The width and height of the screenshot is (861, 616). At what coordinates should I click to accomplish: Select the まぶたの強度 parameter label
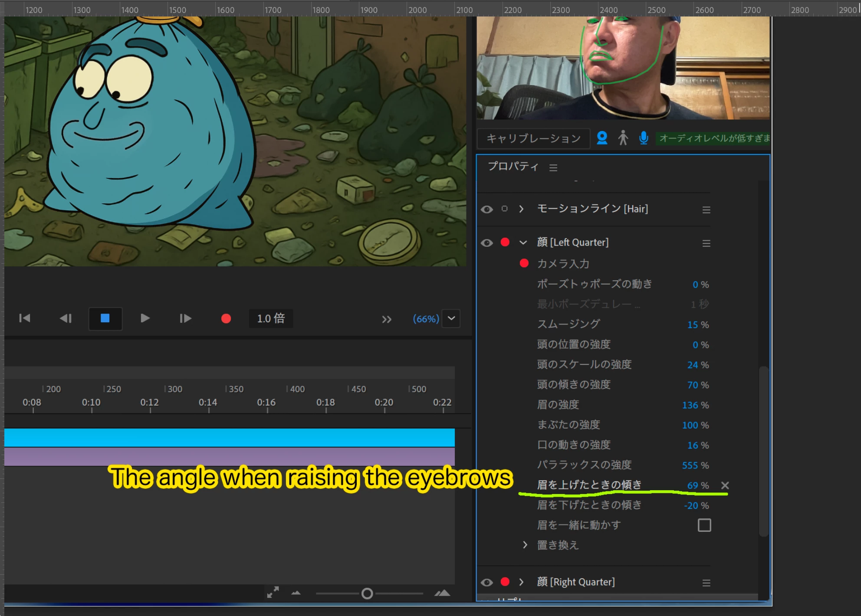pyautogui.click(x=569, y=425)
